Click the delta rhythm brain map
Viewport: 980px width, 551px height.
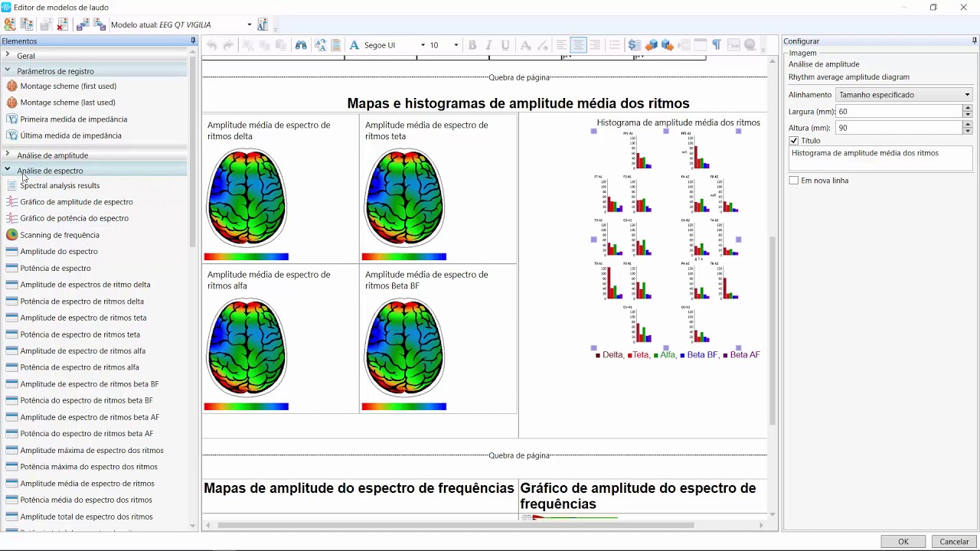[x=247, y=197]
